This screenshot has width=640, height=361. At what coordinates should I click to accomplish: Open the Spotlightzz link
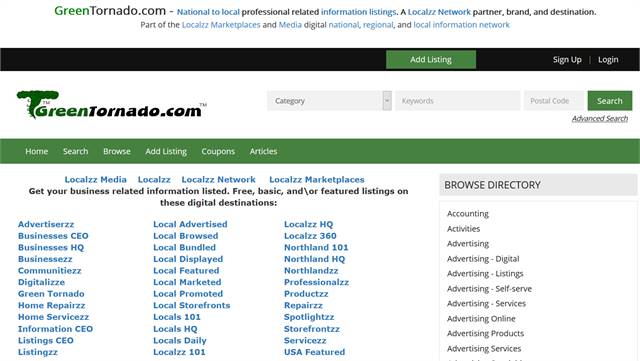pyautogui.click(x=309, y=317)
